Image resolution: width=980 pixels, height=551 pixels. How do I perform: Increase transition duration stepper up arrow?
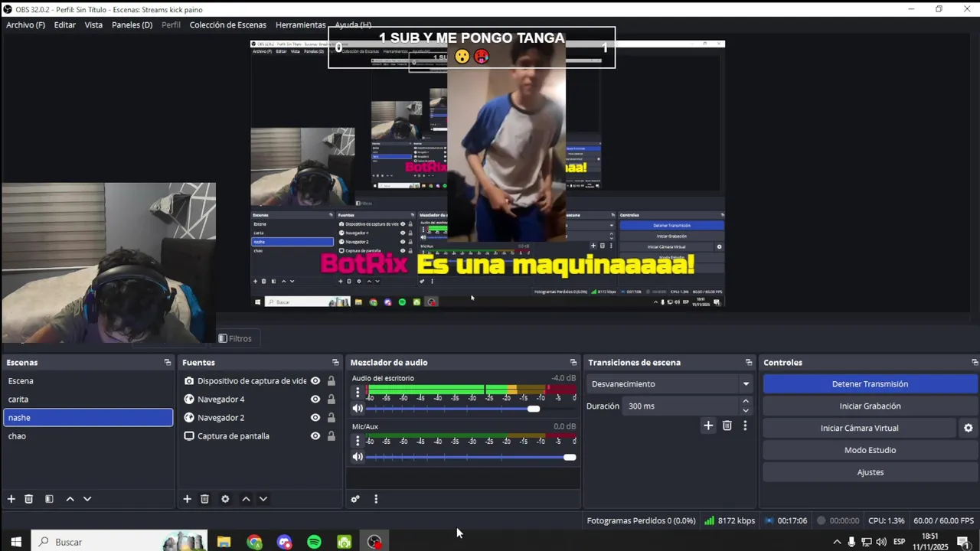(746, 402)
